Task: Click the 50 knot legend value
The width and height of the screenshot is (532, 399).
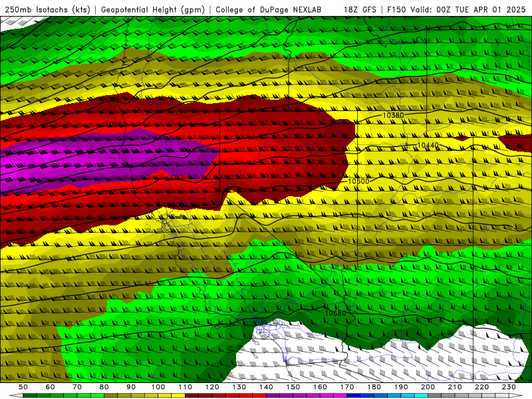Action: tap(23, 387)
